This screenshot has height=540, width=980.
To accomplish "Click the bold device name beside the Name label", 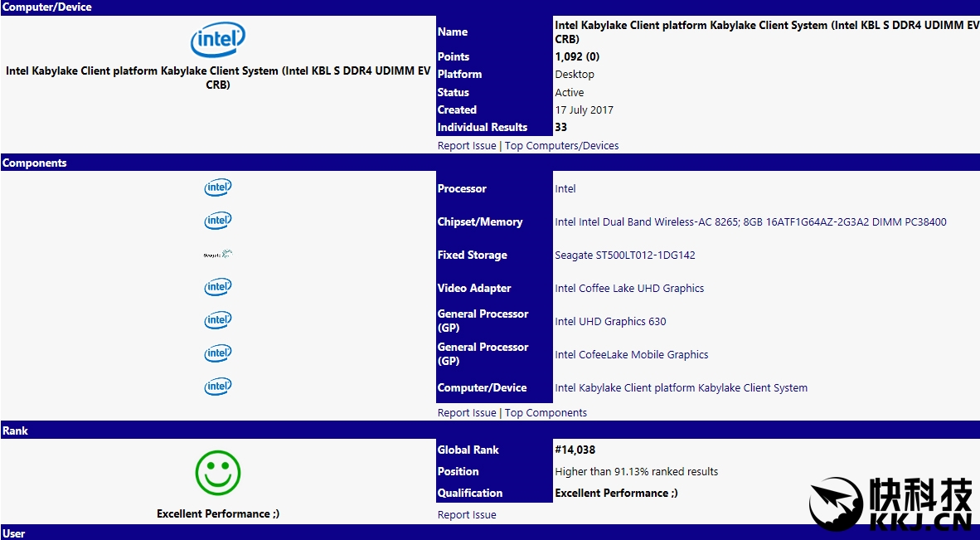I will pyautogui.click(x=767, y=32).
